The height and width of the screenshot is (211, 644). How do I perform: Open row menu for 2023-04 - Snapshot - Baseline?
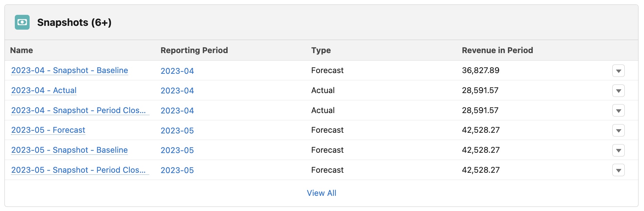(x=619, y=71)
